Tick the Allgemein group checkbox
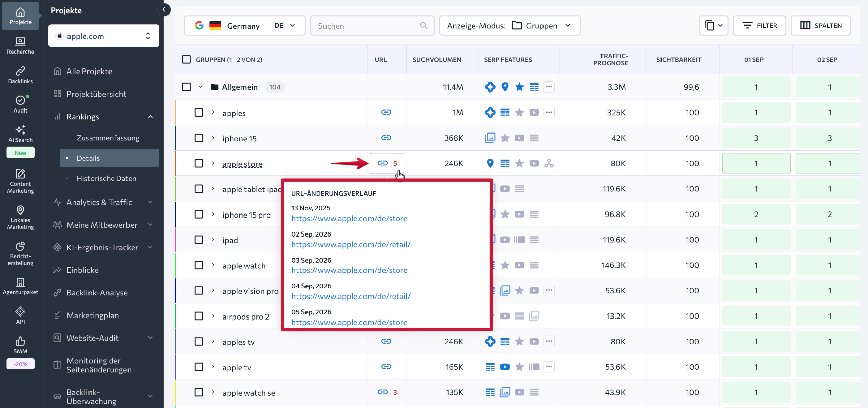 pyautogui.click(x=186, y=87)
